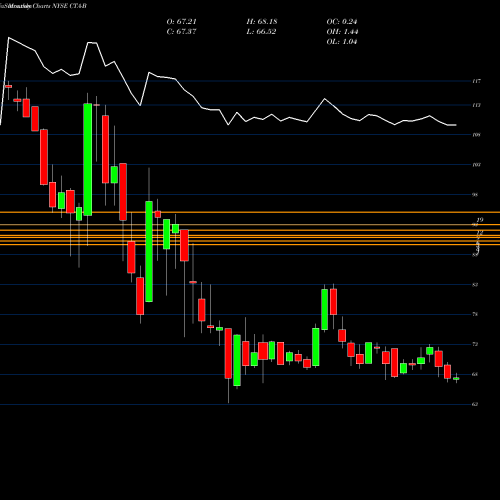The image size is (500, 500).
Task: Click the 62 price axis label
Action: coord(475,404)
